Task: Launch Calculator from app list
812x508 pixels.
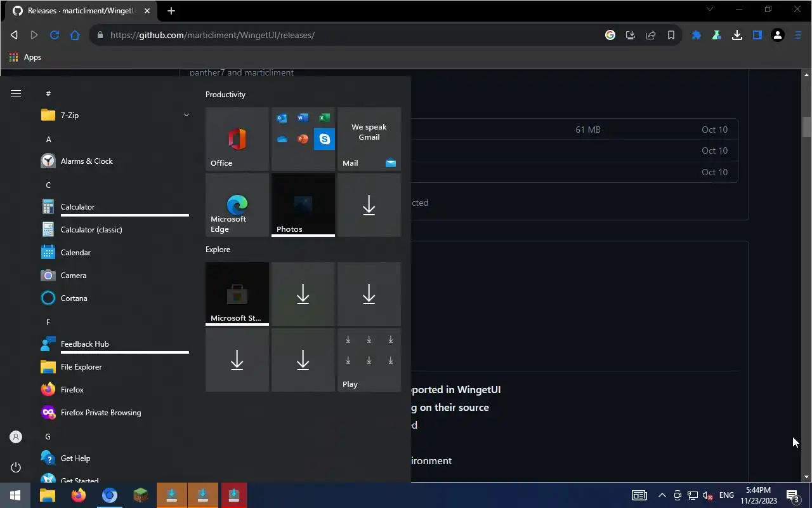Action: point(115,207)
